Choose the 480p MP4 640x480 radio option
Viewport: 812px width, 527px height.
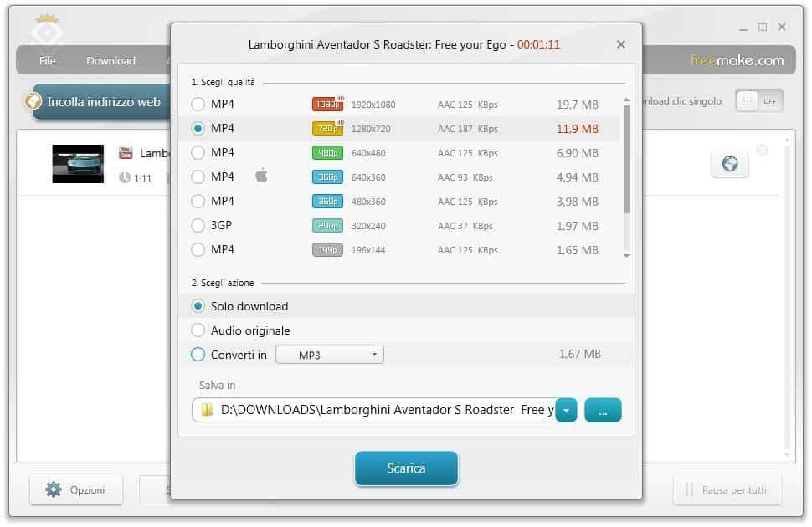(x=198, y=153)
